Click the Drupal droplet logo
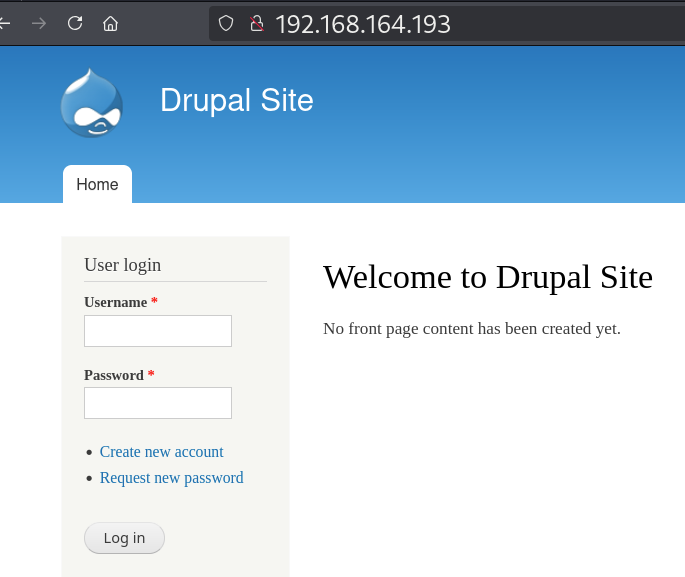 click(91, 103)
